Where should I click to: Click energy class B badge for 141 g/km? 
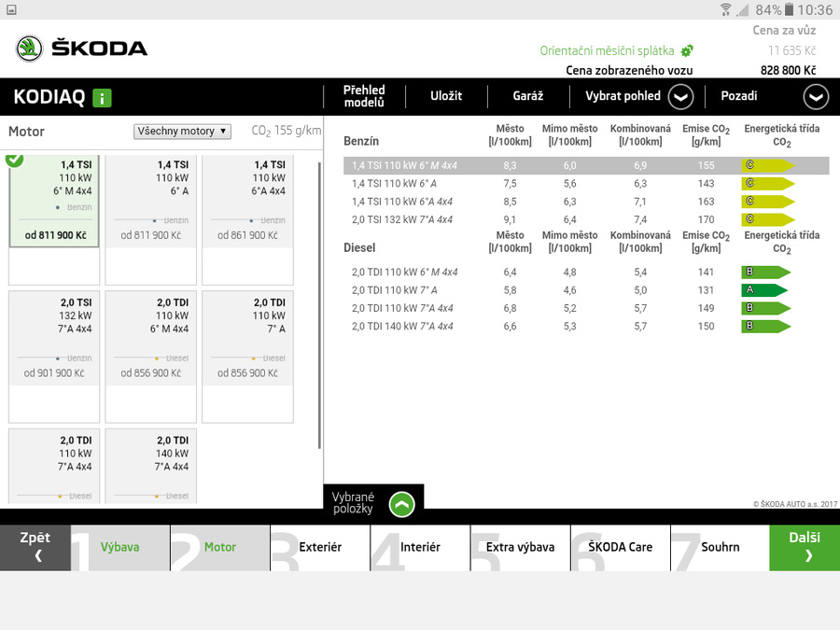(766, 273)
